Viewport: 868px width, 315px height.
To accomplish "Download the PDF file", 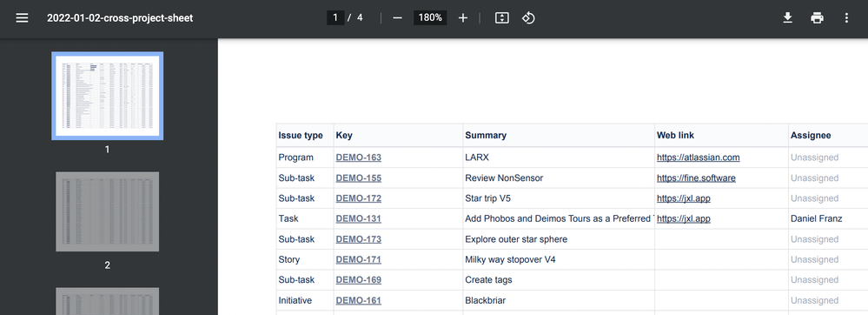I will tap(787, 17).
